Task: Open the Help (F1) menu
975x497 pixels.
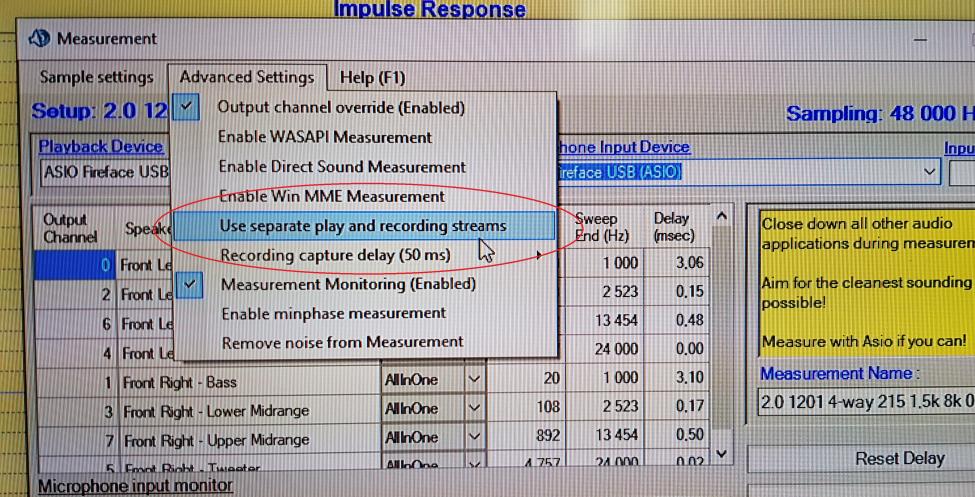Action: [x=372, y=78]
